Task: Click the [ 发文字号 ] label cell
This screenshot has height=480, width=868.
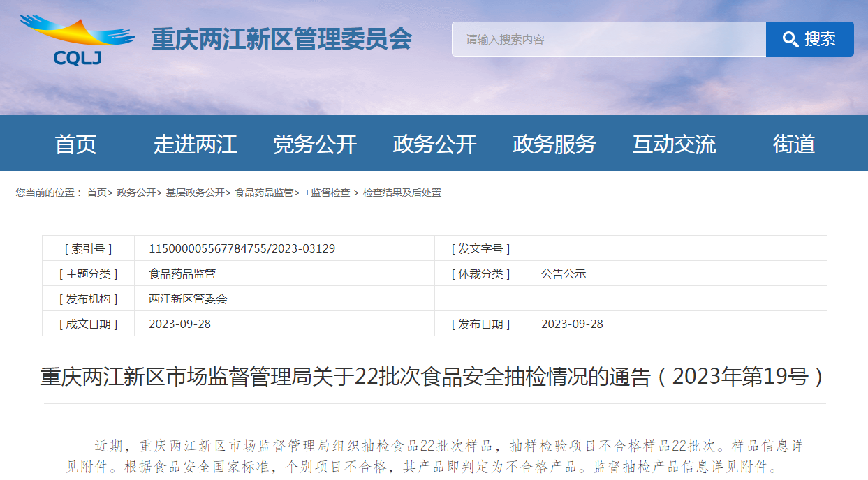Action: (480, 248)
